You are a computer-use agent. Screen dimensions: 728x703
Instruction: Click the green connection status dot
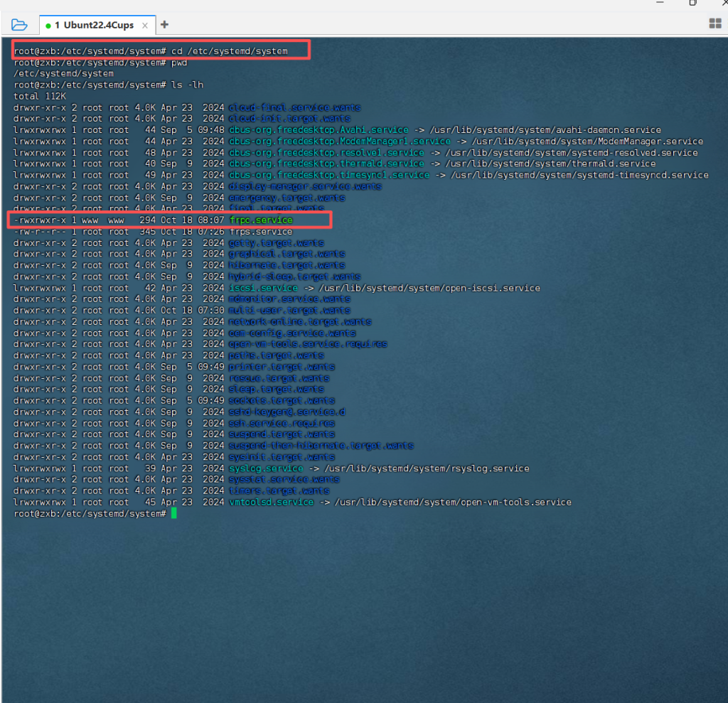tap(48, 26)
